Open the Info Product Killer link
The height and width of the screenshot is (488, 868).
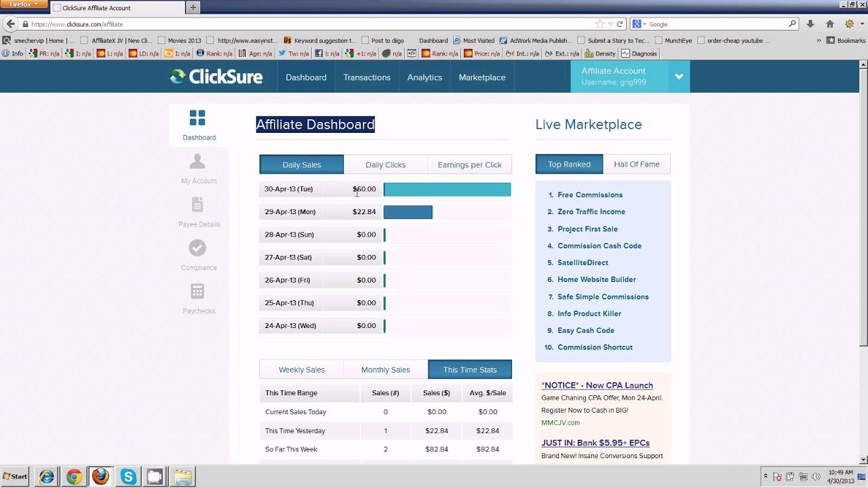[x=589, y=313]
